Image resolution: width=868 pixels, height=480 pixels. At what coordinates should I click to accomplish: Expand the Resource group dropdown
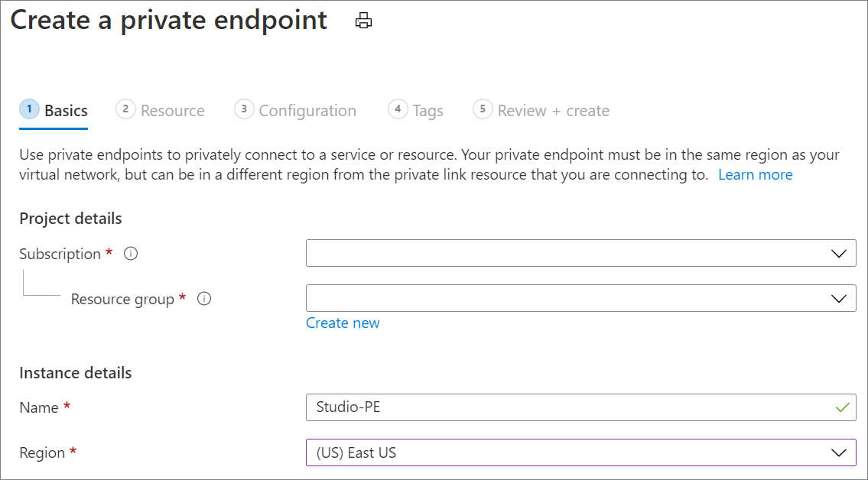point(580,299)
